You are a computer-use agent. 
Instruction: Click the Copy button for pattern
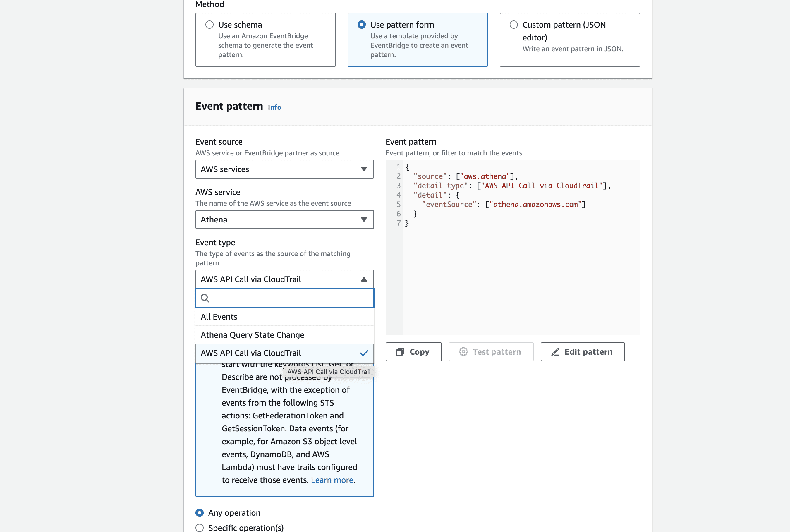413,351
